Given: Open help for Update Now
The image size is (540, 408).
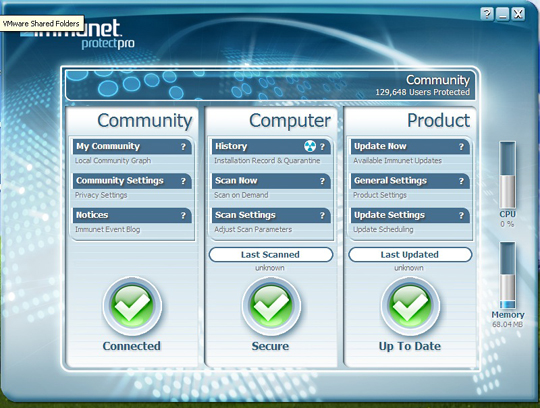Looking at the screenshot, I should [461, 147].
